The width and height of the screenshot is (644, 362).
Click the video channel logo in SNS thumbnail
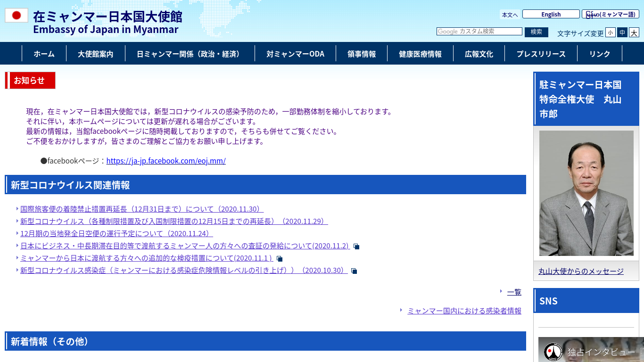[x=553, y=352]
